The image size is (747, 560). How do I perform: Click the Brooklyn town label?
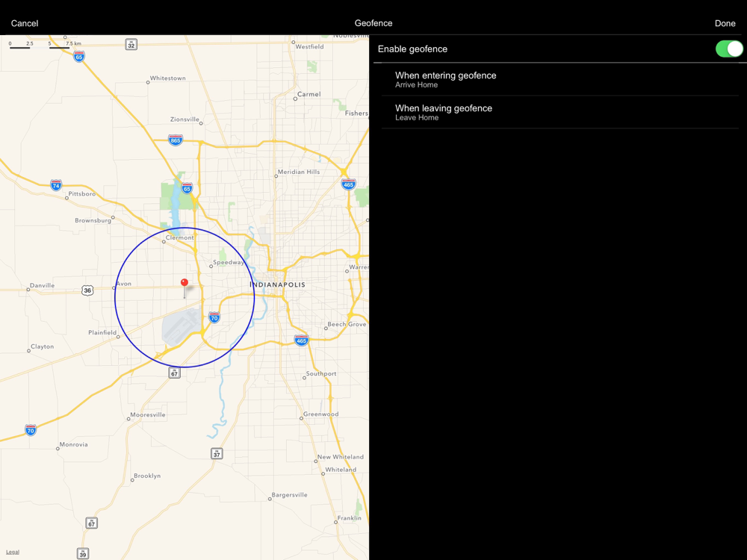click(x=147, y=476)
